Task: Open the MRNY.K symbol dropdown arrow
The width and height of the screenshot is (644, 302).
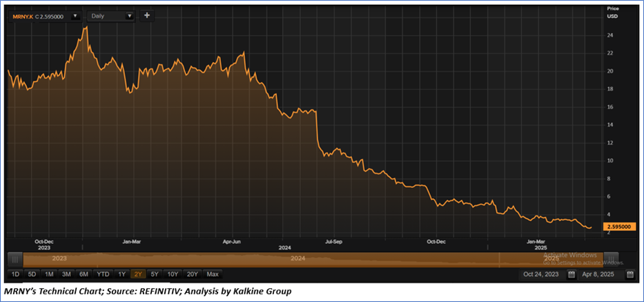Action: 75,16
